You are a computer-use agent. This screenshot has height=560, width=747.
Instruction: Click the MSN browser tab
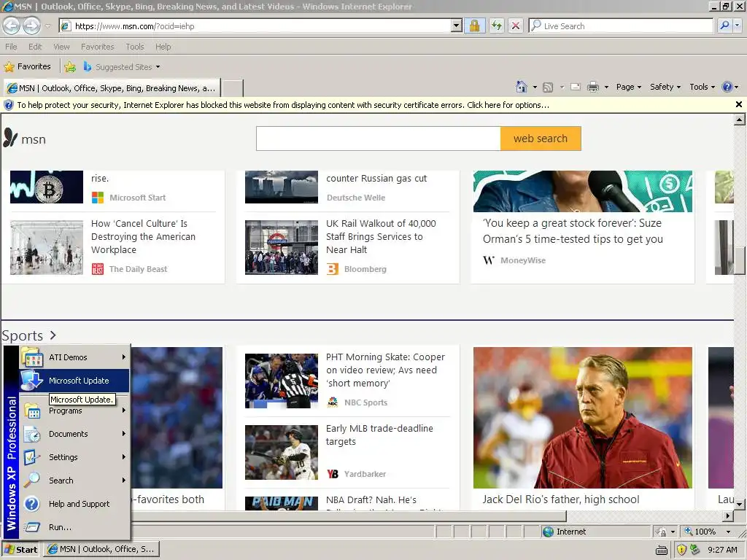pos(112,88)
